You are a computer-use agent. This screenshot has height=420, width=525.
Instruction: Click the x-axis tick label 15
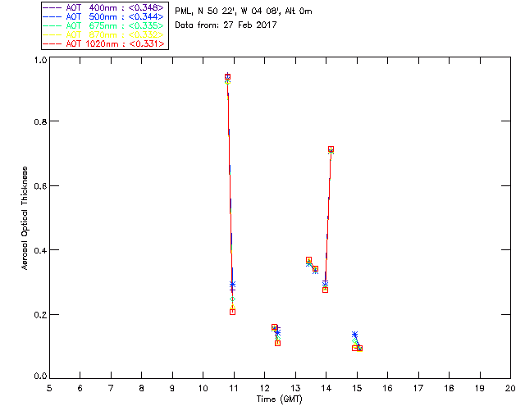coord(357,388)
